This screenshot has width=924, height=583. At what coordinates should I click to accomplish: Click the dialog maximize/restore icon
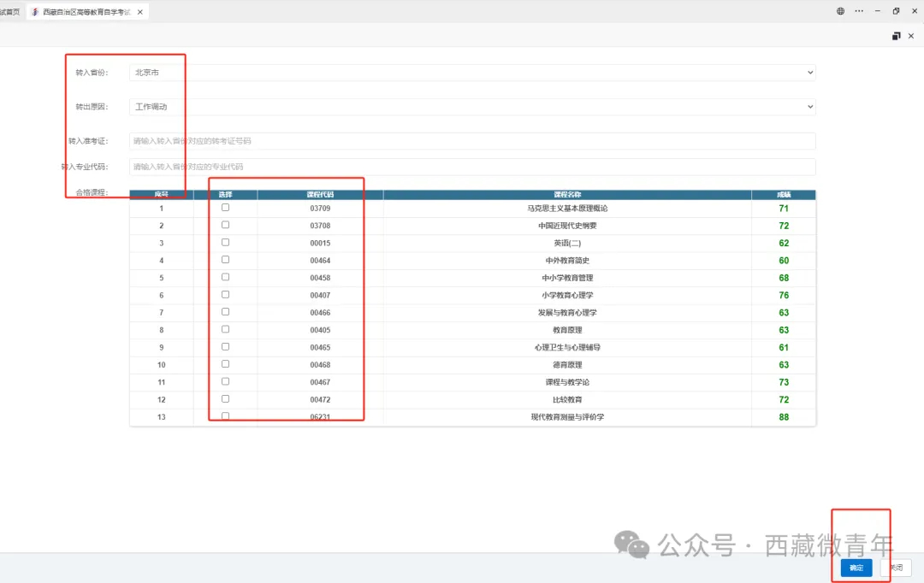pos(896,36)
